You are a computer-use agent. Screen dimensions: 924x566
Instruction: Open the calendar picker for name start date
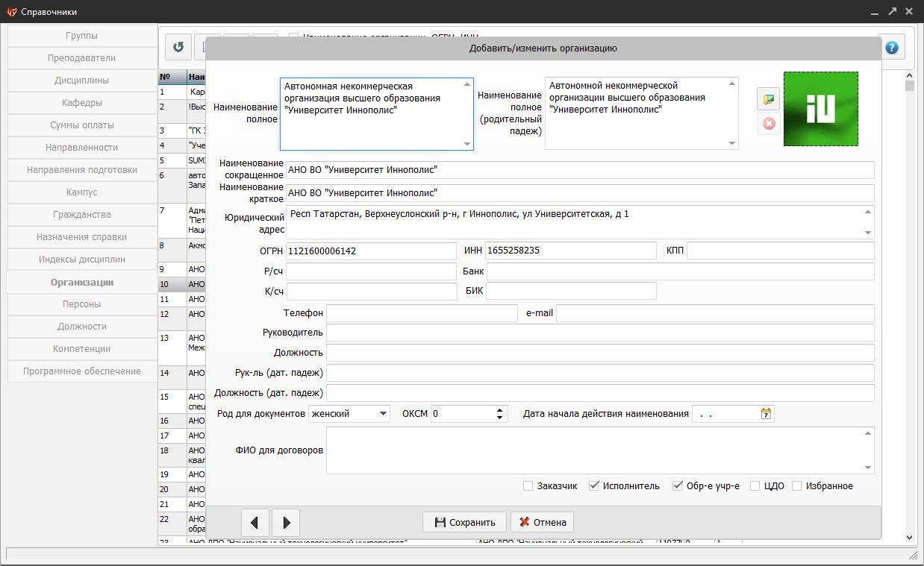[x=766, y=414]
